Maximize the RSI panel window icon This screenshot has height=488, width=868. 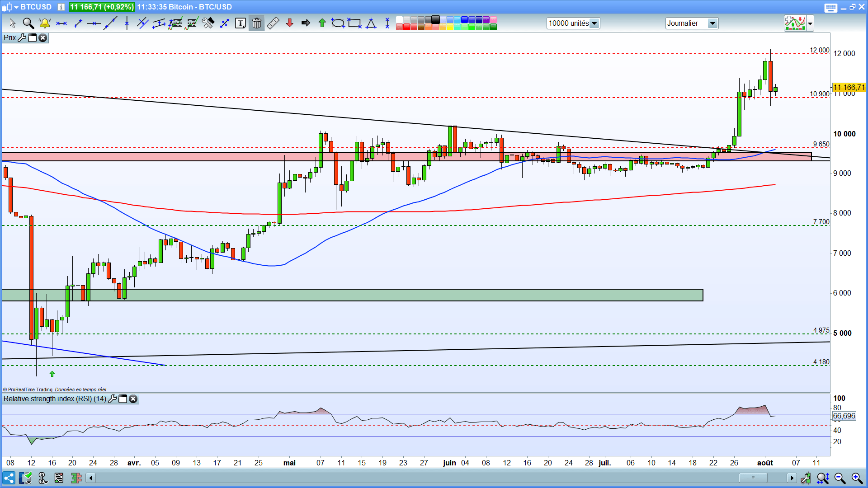click(x=123, y=399)
